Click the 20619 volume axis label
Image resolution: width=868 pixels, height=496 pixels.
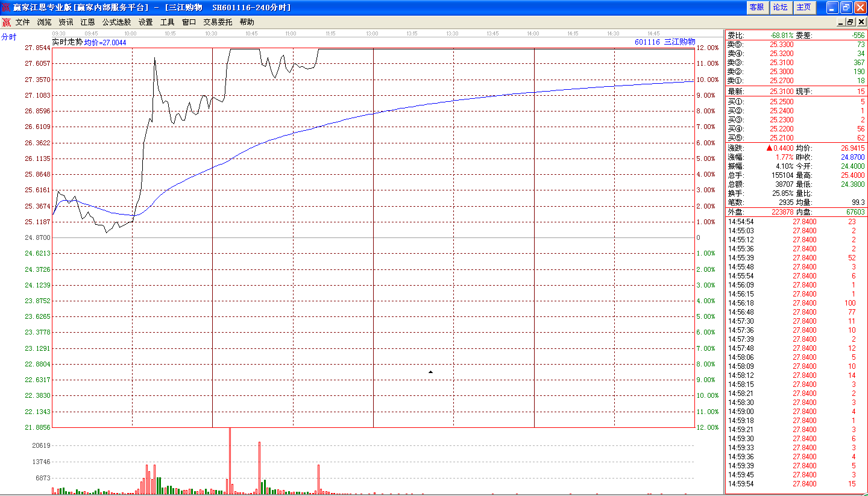click(41, 445)
